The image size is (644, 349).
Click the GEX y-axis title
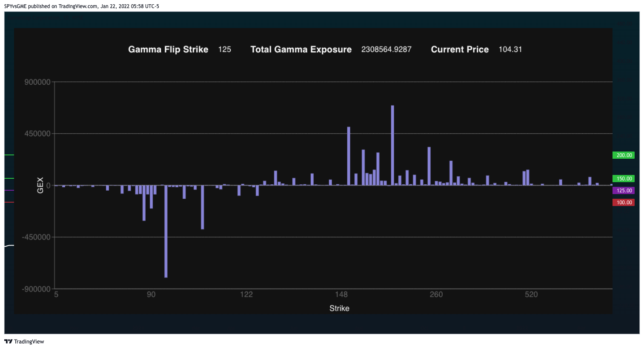40,185
